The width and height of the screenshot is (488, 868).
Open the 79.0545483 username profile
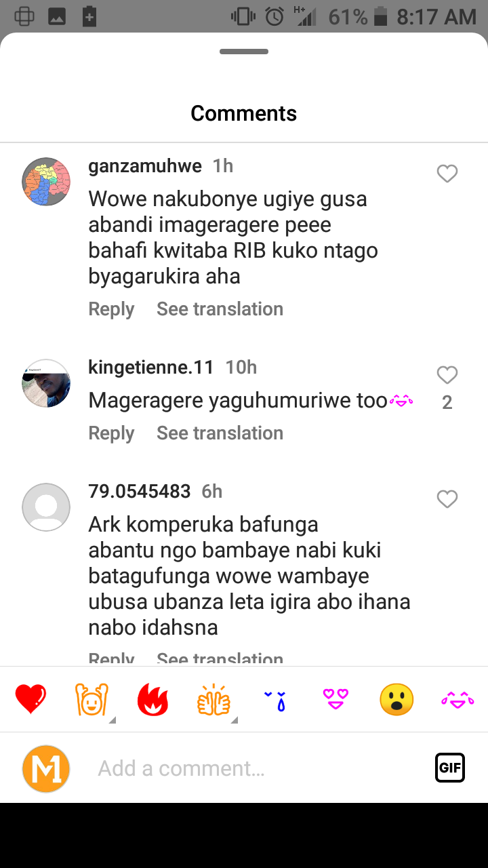(x=140, y=492)
